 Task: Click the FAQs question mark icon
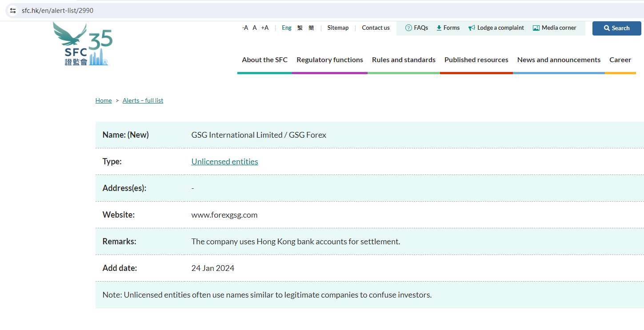(x=408, y=28)
